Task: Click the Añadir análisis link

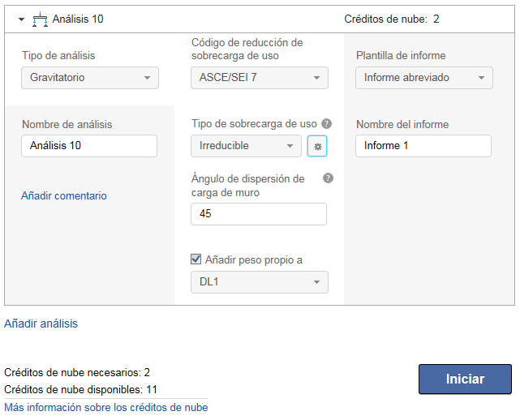Action: click(41, 324)
